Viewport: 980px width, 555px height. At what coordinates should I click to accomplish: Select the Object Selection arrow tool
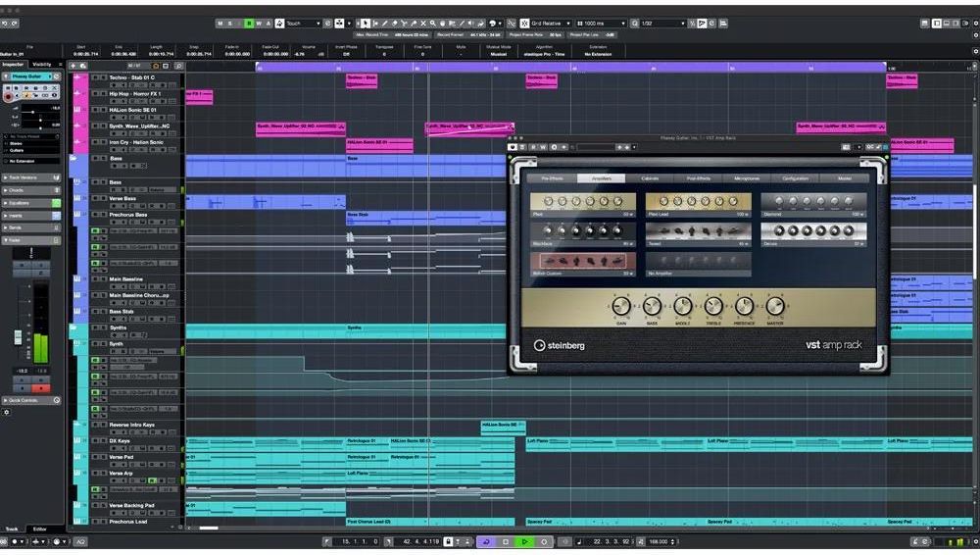coord(365,24)
